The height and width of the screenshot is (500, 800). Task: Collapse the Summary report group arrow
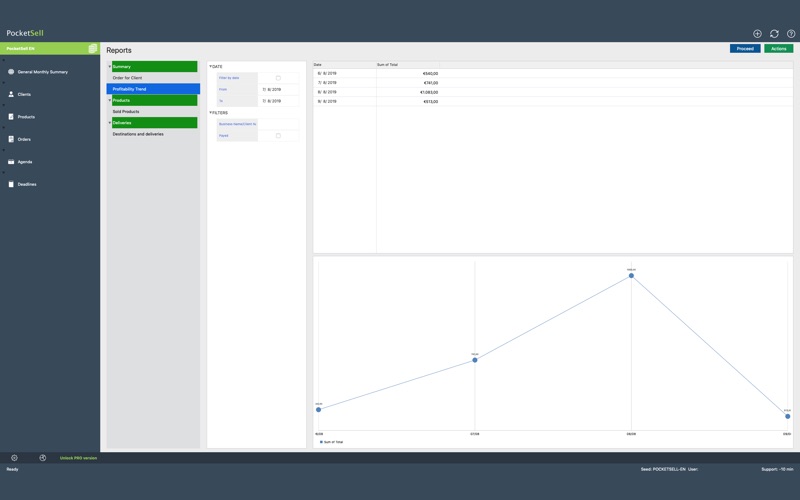click(x=109, y=66)
